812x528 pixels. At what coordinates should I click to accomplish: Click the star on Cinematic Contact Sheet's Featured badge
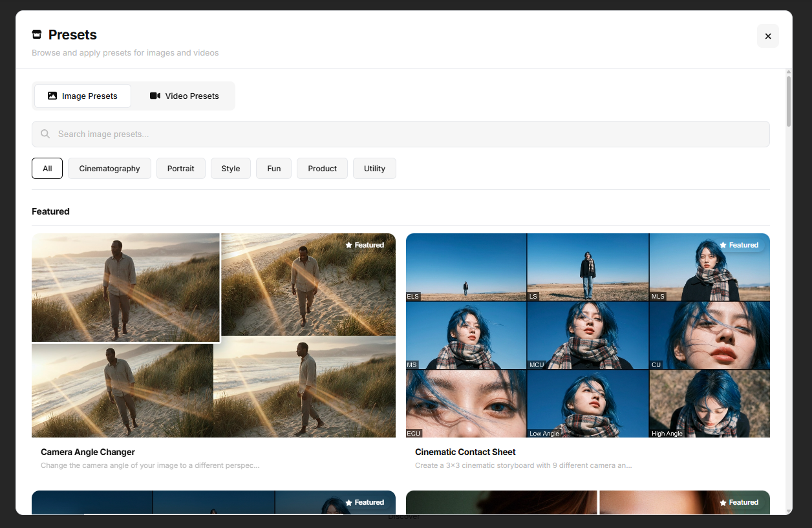coord(723,245)
